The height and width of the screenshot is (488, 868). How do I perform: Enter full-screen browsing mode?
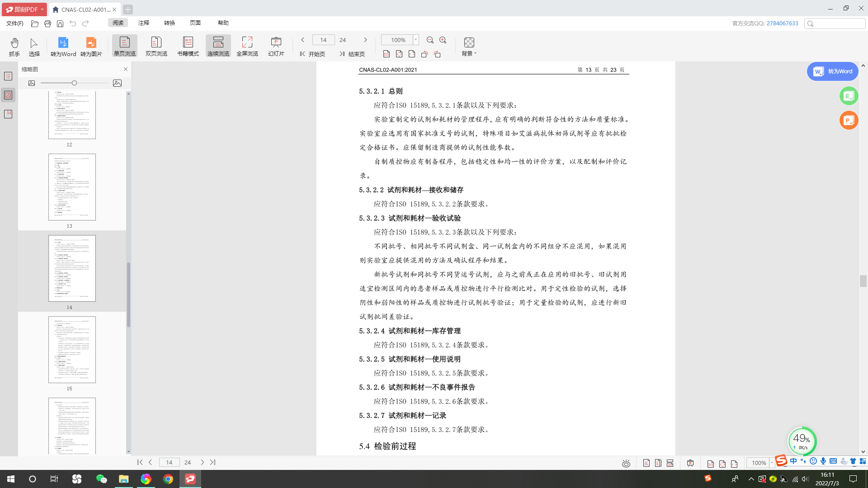(x=247, y=47)
